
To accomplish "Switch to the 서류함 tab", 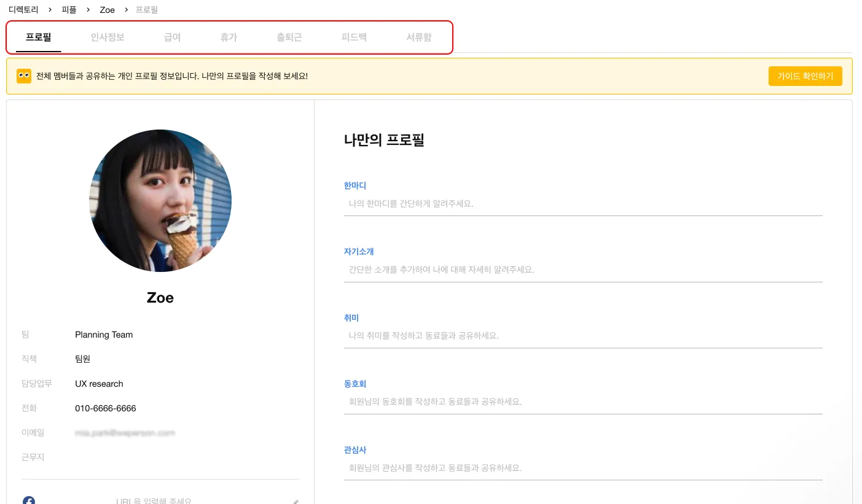I will tap(419, 37).
